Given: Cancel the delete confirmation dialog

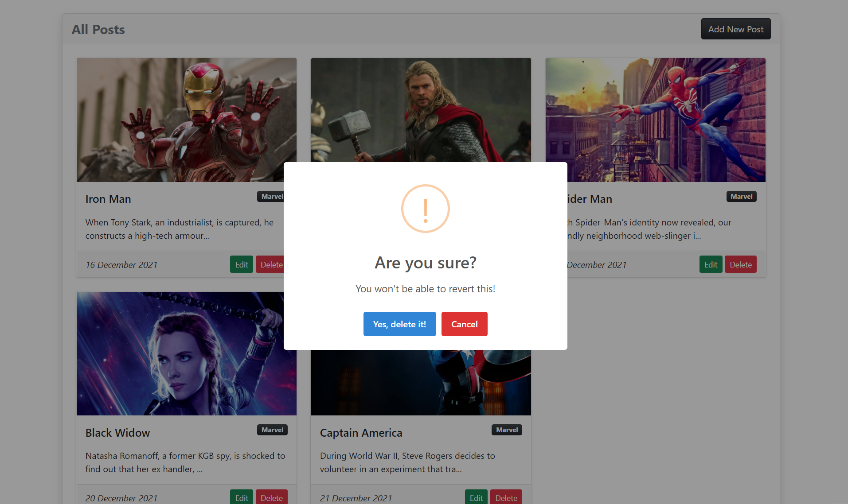Looking at the screenshot, I should pos(464,324).
